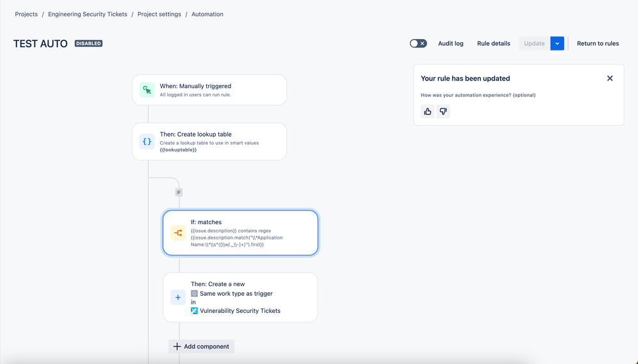Click the Vulnerability Security Tickets project icon
The width and height of the screenshot is (638, 364).
coord(195,311)
